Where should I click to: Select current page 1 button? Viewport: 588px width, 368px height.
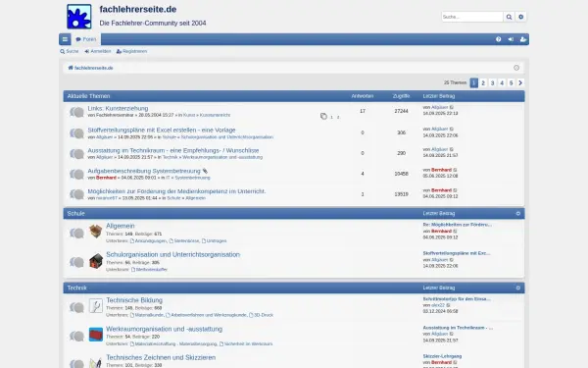click(x=474, y=82)
